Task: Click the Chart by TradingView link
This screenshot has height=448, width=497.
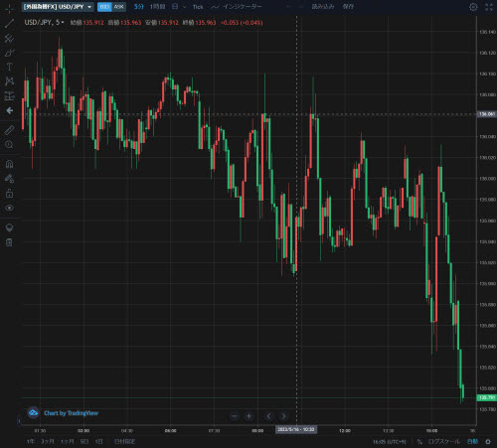Action: [x=71, y=413]
